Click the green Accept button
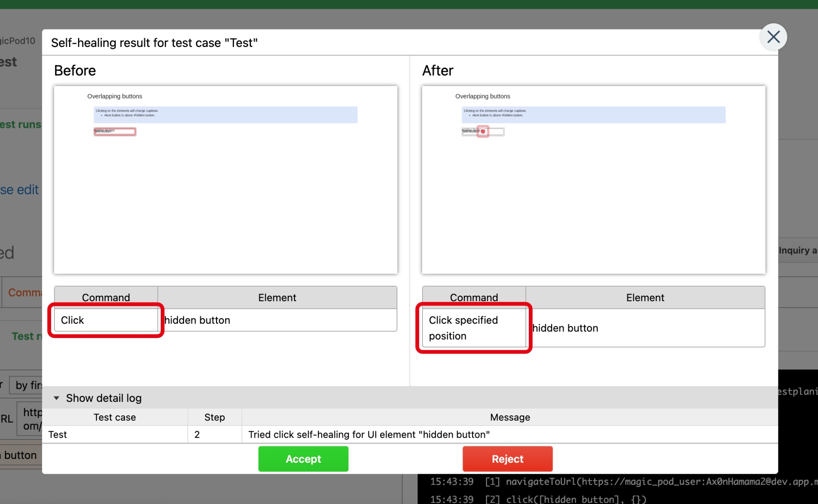This screenshot has height=504, width=818. pos(303,459)
